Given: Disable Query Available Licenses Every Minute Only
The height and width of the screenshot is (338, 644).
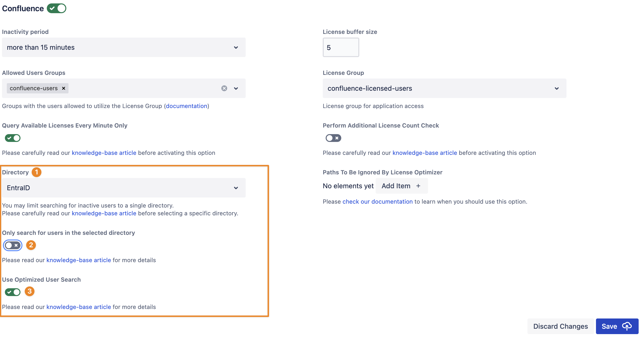Looking at the screenshot, I should click(x=13, y=138).
